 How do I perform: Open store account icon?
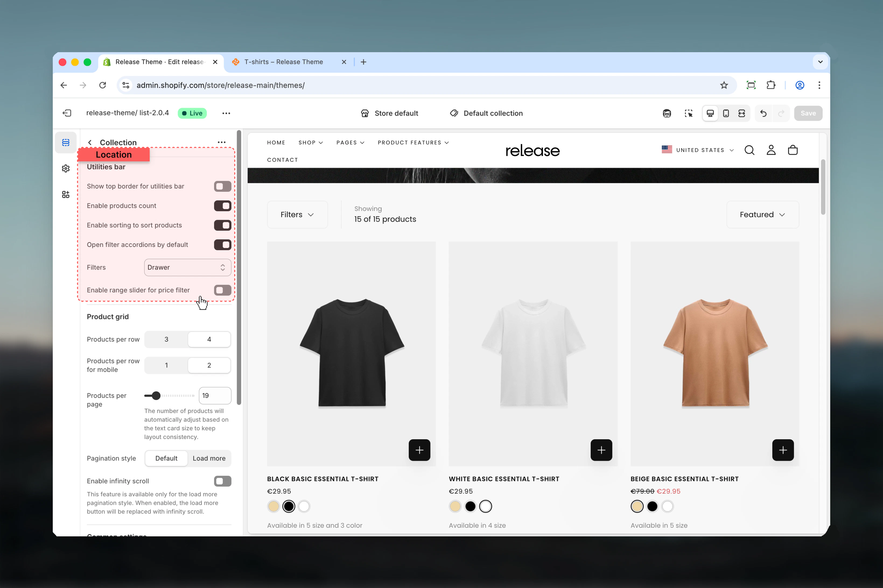pos(771,150)
